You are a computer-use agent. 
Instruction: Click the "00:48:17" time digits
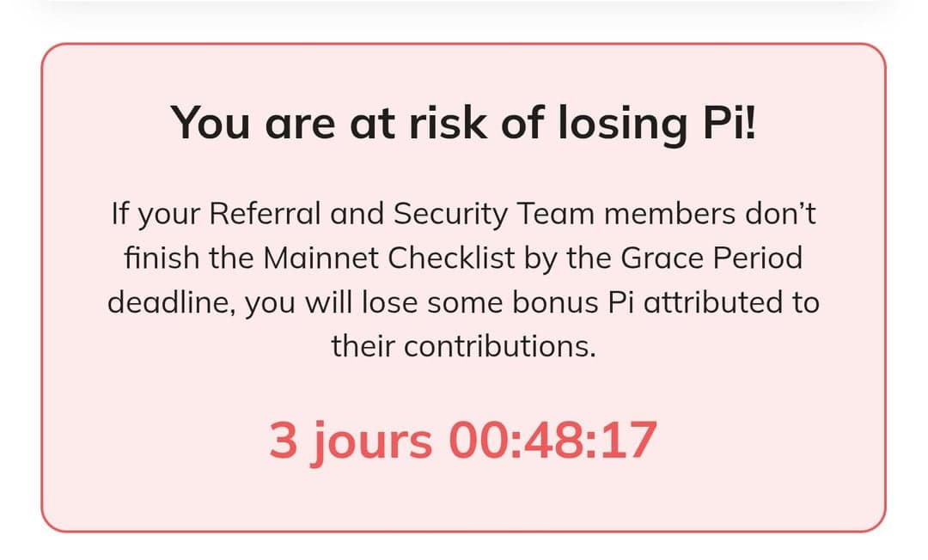click(553, 440)
